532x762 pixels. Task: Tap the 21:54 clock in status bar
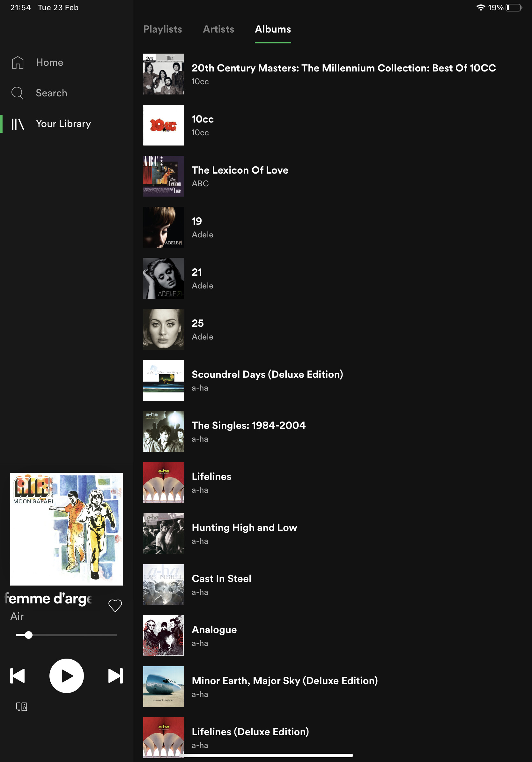(x=20, y=8)
